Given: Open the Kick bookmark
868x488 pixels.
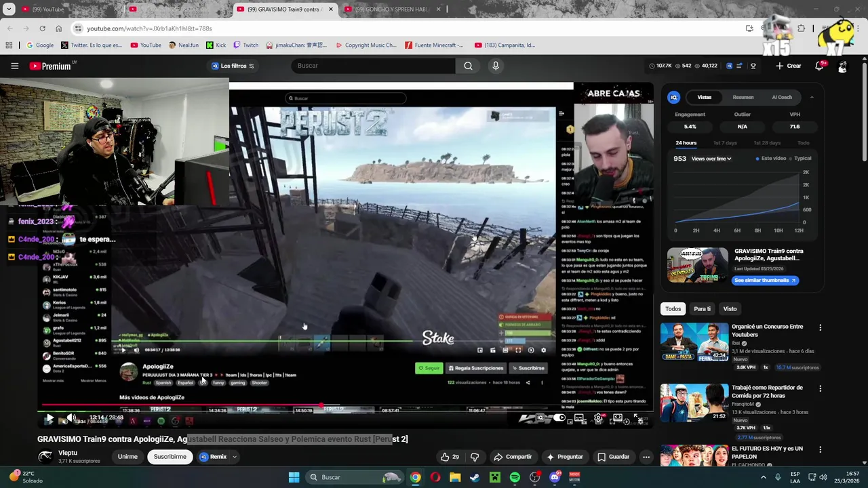Looking at the screenshot, I should pyautogui.click(x=216, y=45).
